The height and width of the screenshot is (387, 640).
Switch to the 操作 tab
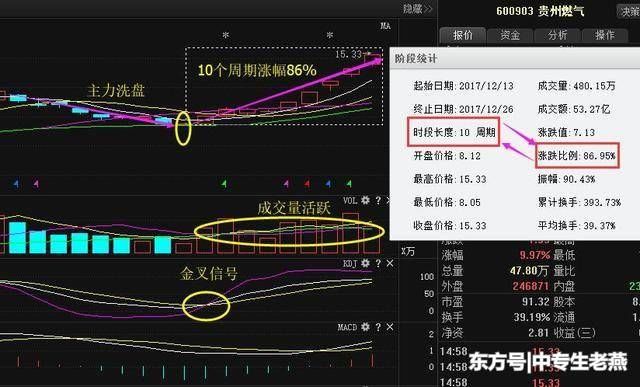604,35
